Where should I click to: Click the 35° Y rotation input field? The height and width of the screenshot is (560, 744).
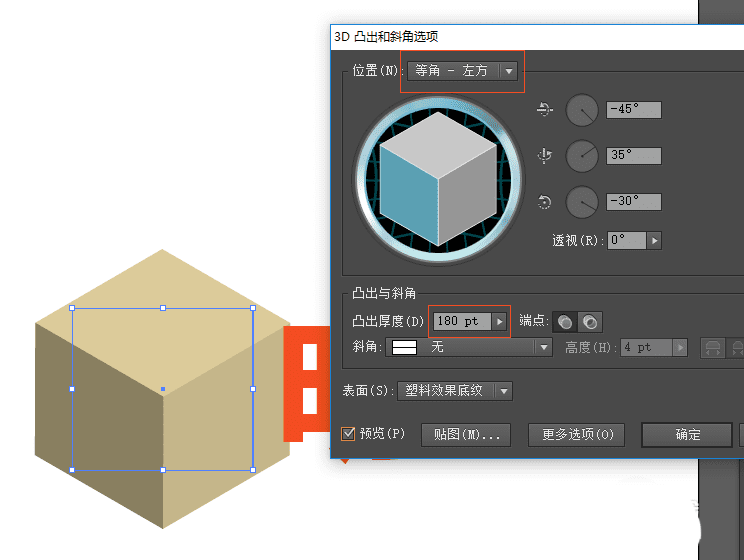coord(633,156)
